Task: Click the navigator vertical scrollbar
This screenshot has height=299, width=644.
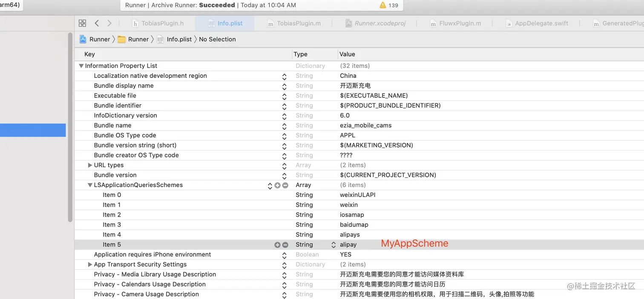Action: click(70, 127)
